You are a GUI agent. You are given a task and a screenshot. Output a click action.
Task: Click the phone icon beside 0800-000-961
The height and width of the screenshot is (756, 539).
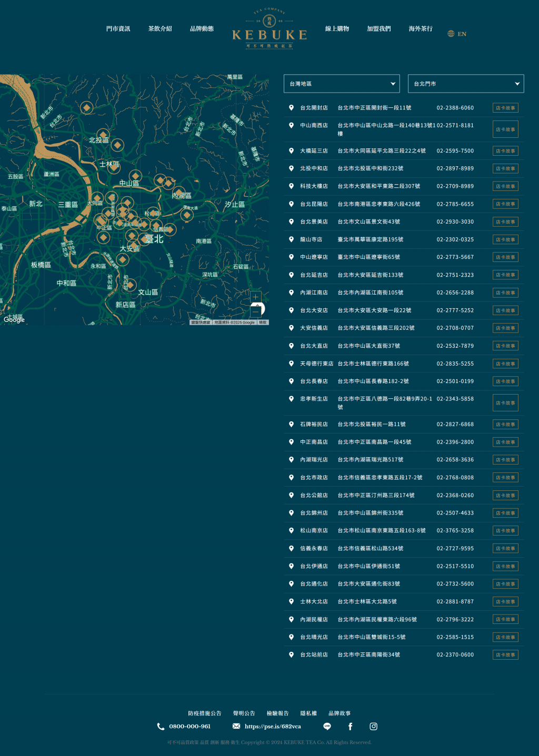pyautogui.click(x=161, y=727)
